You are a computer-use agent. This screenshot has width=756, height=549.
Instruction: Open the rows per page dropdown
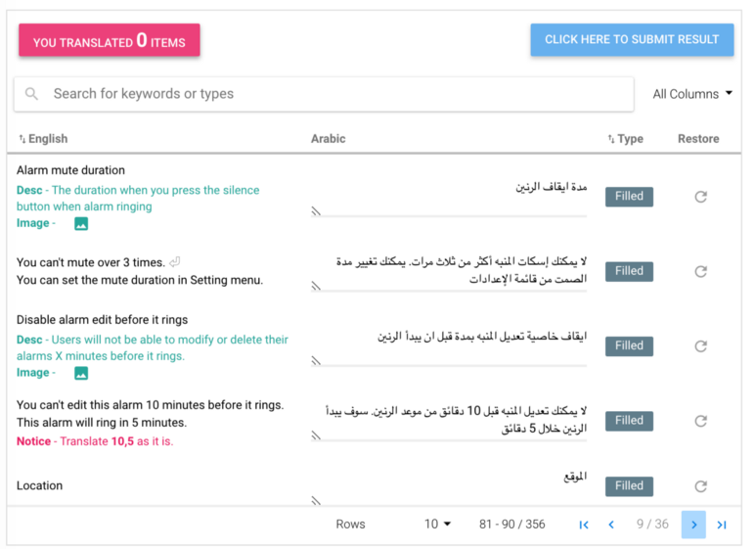(x=437, y=525)
